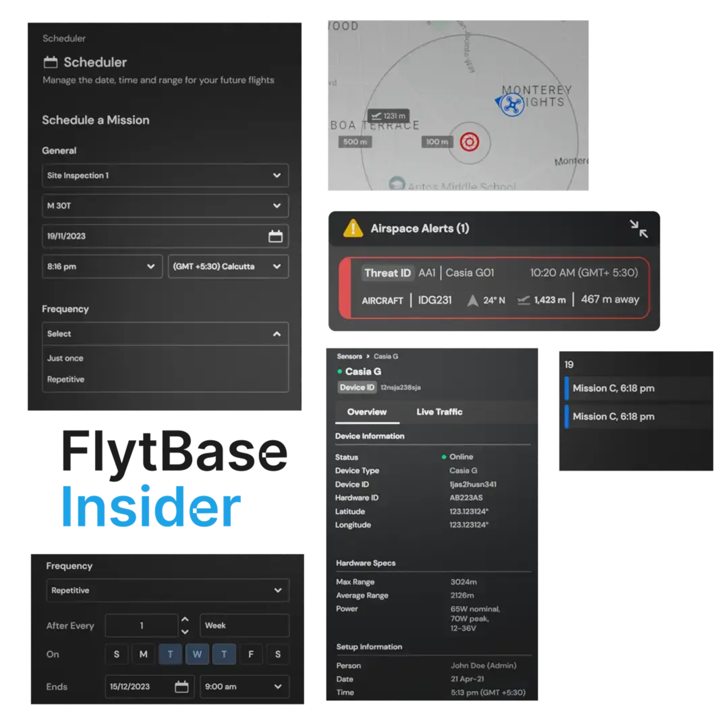Screen dimensions: 728x728
Task: Click the Device ID badge
Action: click(357, 387)
